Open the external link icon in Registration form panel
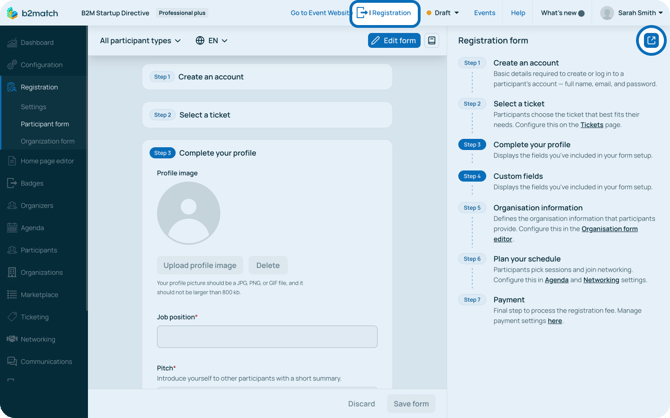The image size is (670, 418). [651, 41]
